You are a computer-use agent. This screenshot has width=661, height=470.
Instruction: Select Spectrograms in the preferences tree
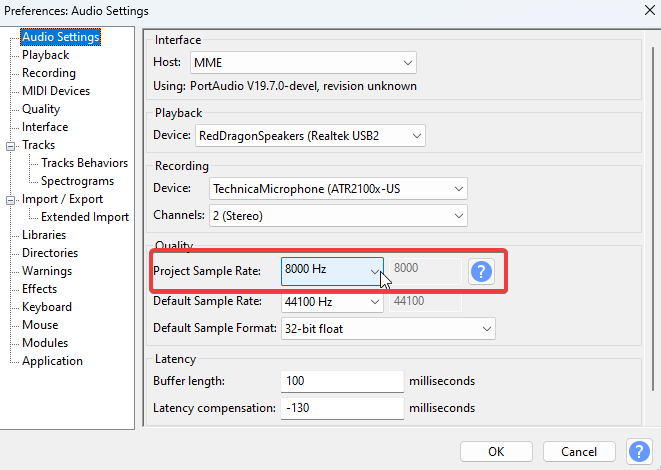(78, 181)
